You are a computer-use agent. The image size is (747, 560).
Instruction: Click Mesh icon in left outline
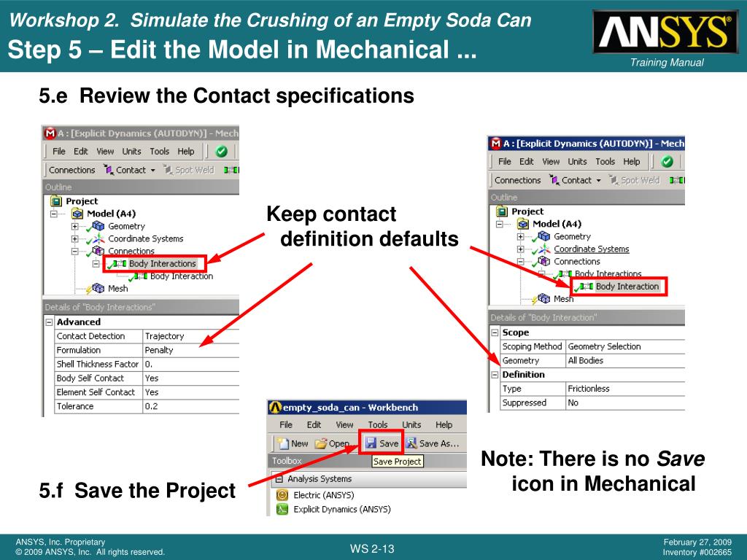click(98, 288)
